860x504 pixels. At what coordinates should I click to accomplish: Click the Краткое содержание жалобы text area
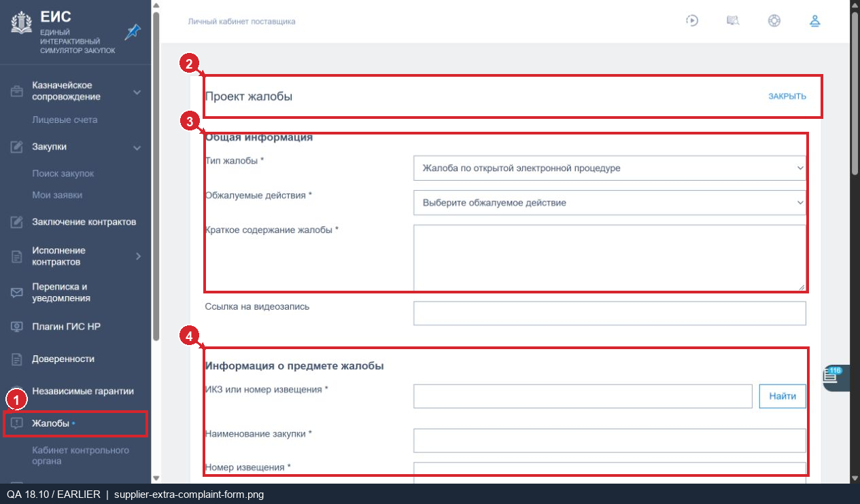(610, 257)
